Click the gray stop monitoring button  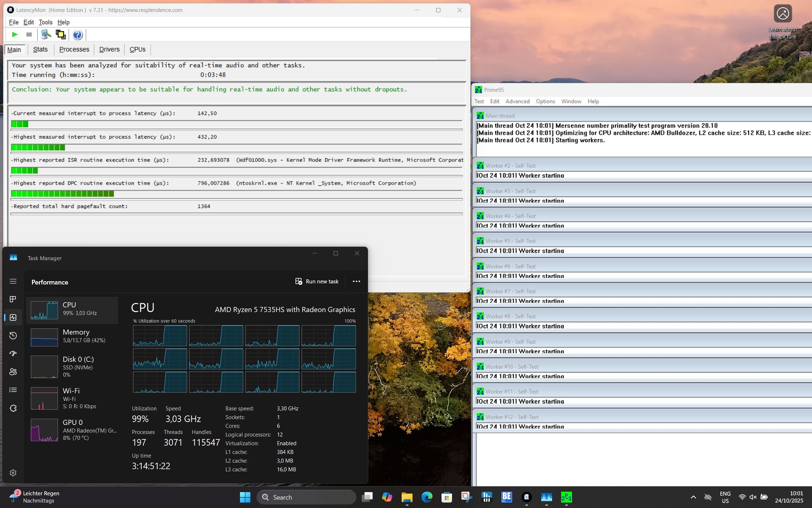(x=29, y=35)
